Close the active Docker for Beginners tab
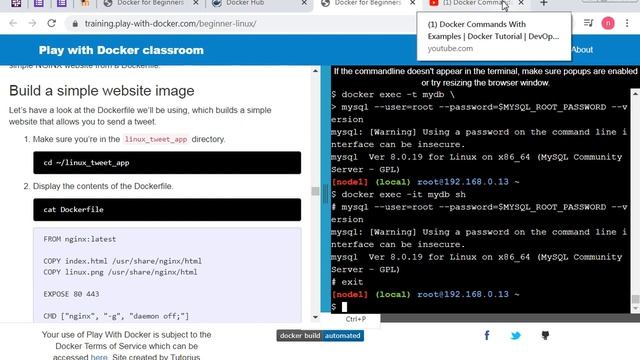 coord(412,3)
